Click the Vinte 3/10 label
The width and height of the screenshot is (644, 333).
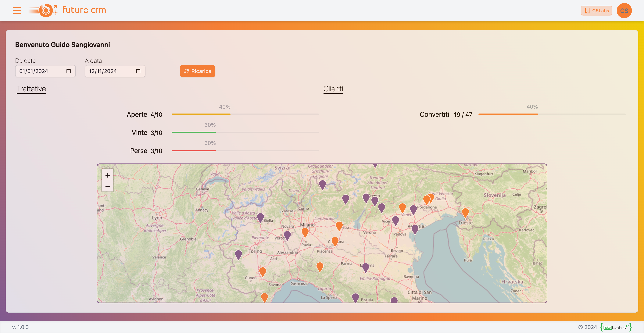147,133
